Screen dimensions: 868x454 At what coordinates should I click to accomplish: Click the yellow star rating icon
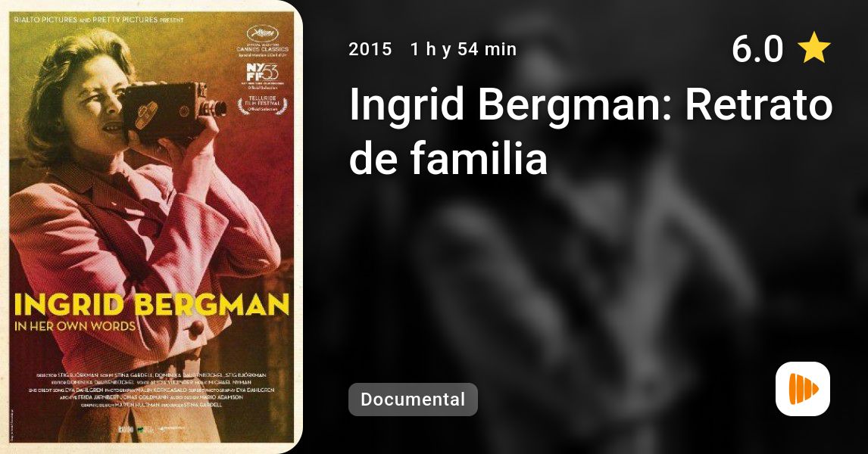pos(813,47)
